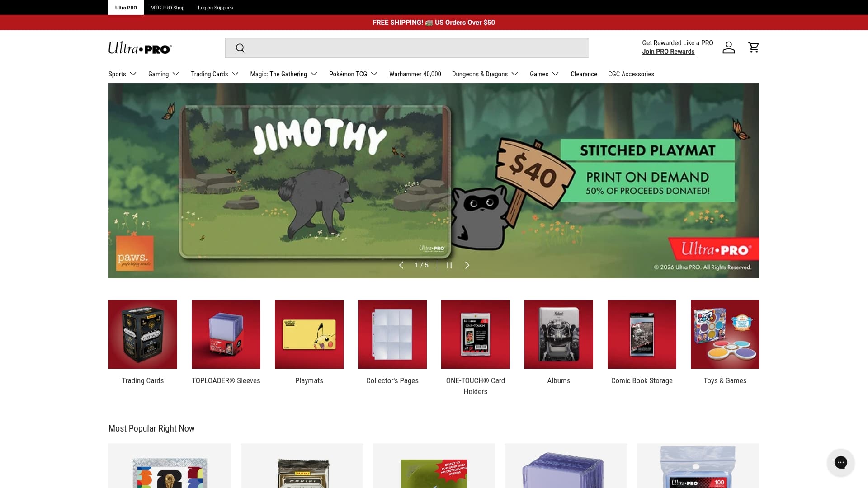The image size is (868, 488).
Task: Open the Jimothy stitched playmat banner
Action: click(x=434, y=181)
